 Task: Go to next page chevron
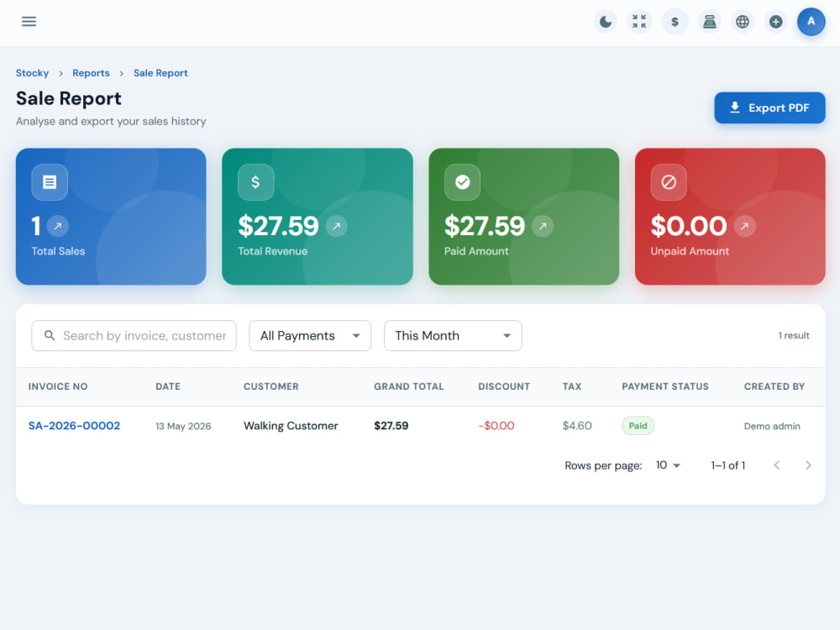click(x=808, y=465)
